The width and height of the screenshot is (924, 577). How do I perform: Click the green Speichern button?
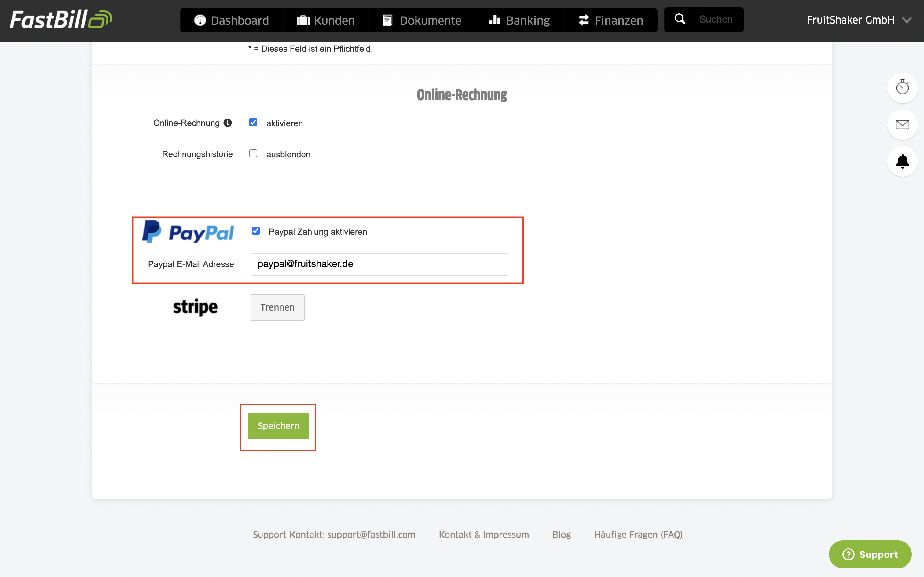tap(278, 426)
